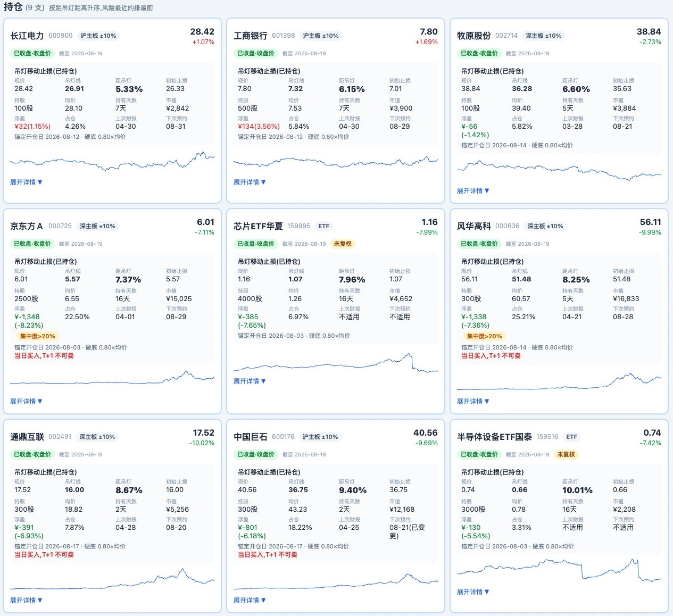The width and height of the screenshot is (673, 616).
Task: Open the 长江电力 price sparkline chart
Action: (112, 161)
